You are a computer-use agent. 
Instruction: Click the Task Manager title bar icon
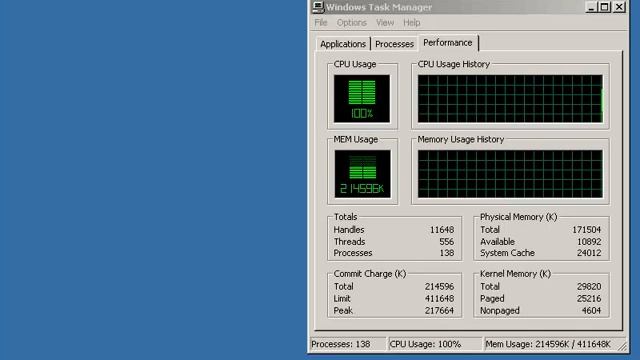click(318, 7)
